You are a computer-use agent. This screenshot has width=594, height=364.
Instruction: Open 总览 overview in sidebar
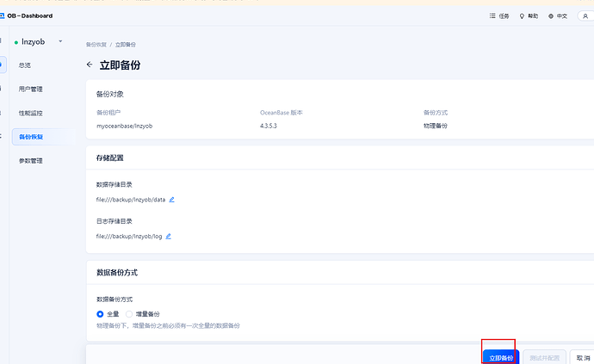tap(25, 65)
